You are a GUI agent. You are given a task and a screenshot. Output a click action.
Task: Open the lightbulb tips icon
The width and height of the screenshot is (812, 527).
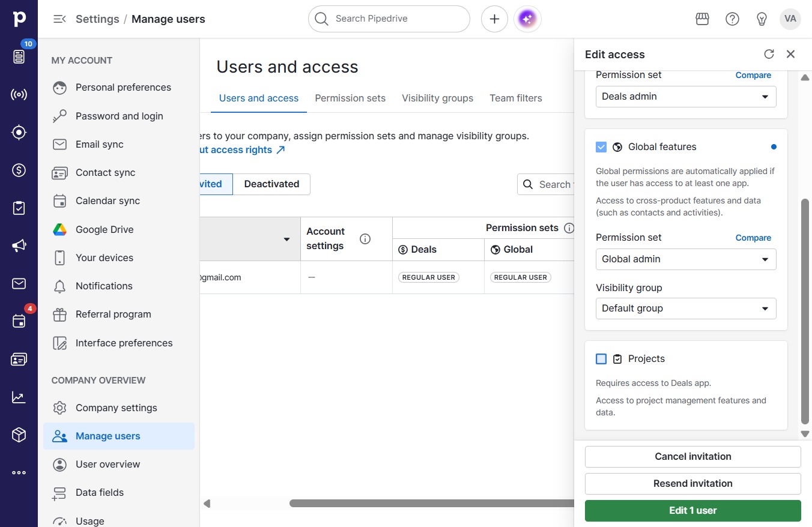pos(762,19)
